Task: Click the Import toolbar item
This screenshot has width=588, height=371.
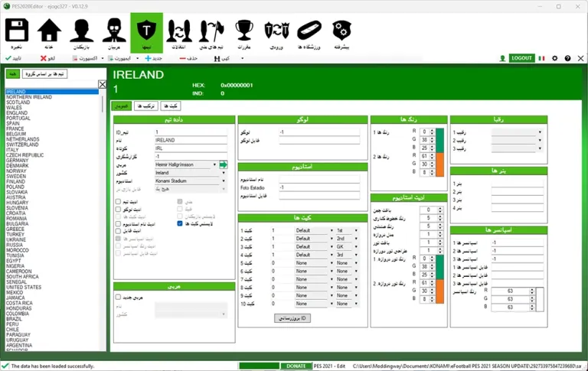Action: (x=119, y=58)
